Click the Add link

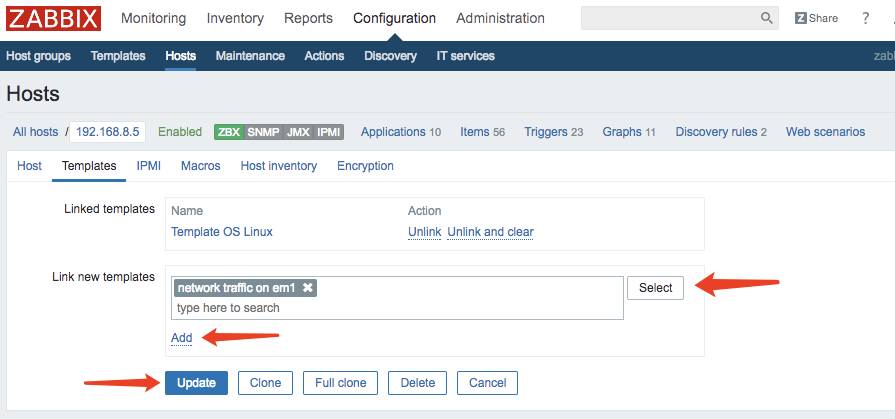pyautogui.click(x=182, y=338)
